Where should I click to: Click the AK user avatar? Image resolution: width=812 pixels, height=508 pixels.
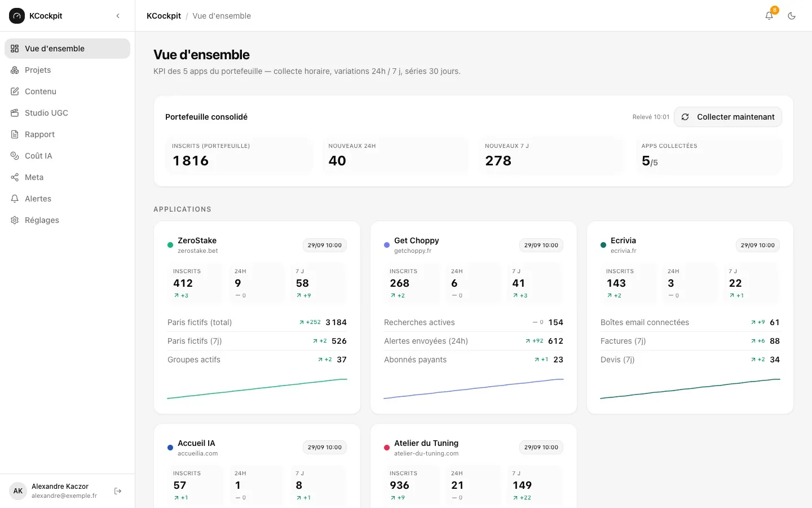point(18,491)
